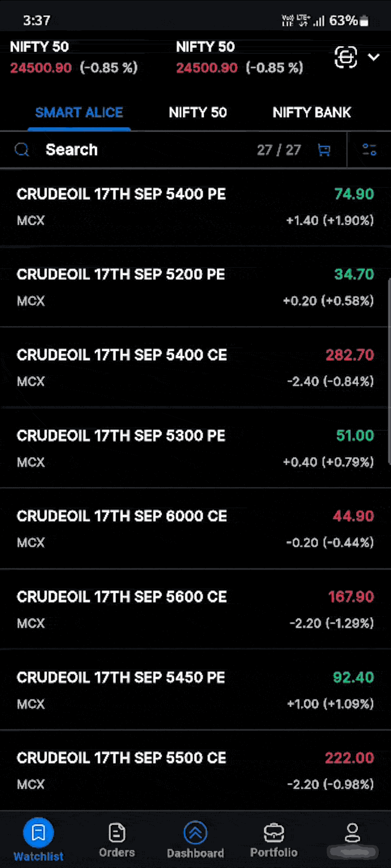Type in the Search field
The image size is (391, 868).
pyautogui.click(x=136, y=150)
